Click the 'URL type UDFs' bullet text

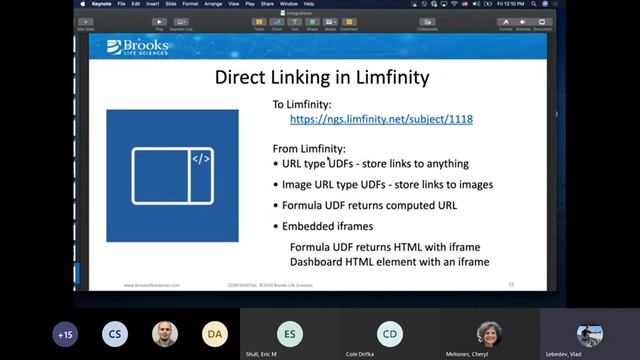point(375,164)
